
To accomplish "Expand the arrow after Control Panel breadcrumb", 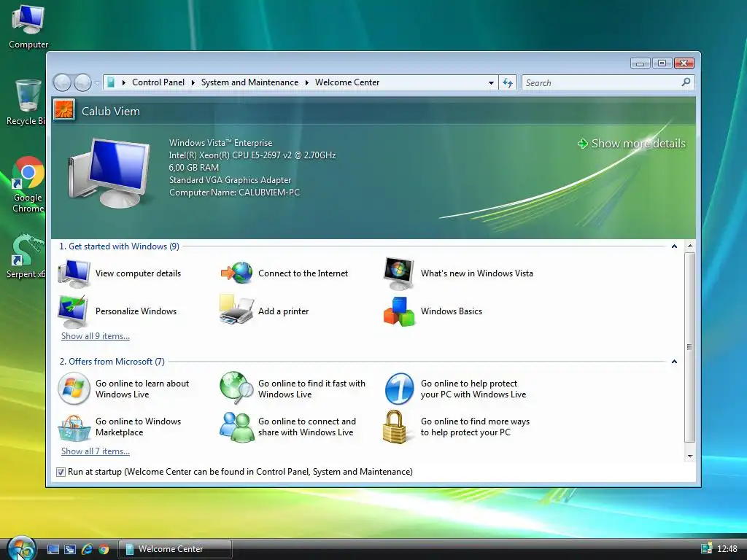I will click(x=193, y=82).
